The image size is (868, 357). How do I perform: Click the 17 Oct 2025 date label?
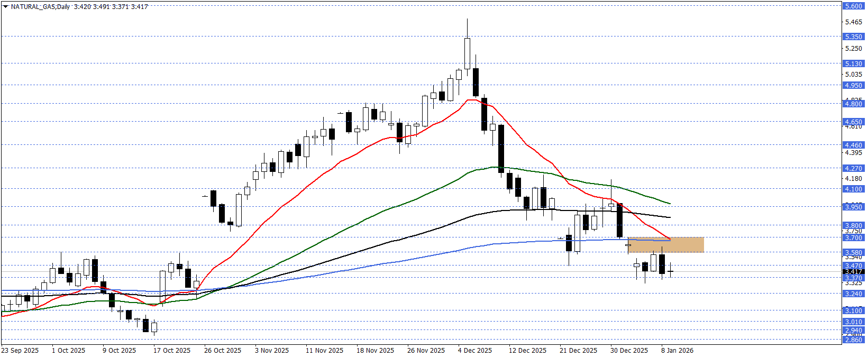tap(172, 350)
